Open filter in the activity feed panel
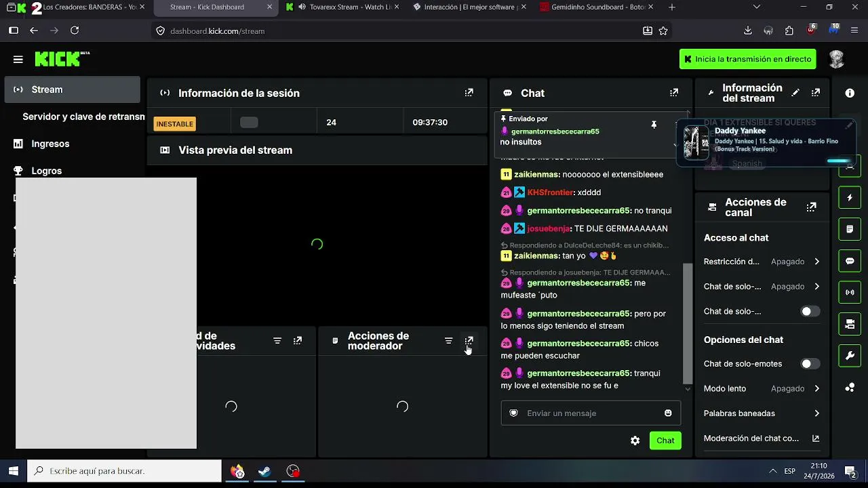The width and height of the screenshot is (868, 488). (277, 340)
